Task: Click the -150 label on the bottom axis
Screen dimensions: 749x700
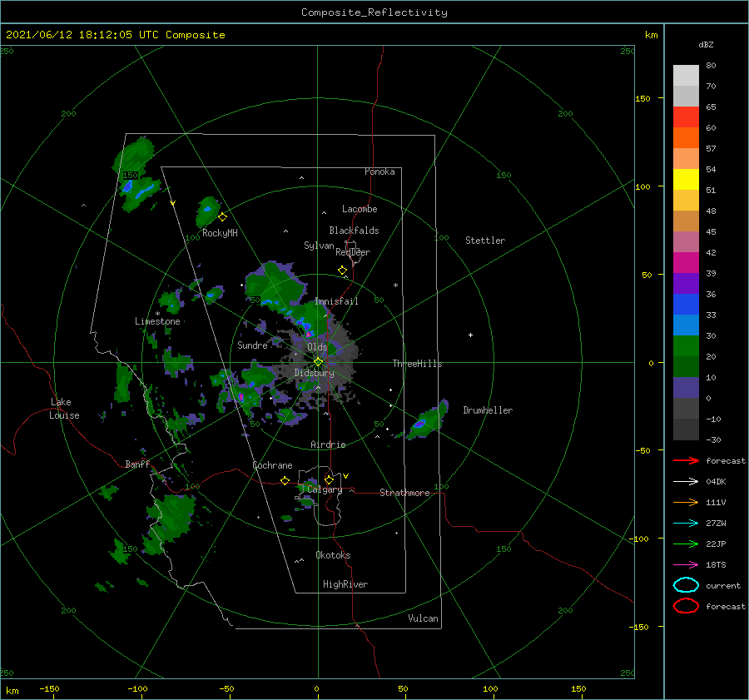Action: coord(49,688)
